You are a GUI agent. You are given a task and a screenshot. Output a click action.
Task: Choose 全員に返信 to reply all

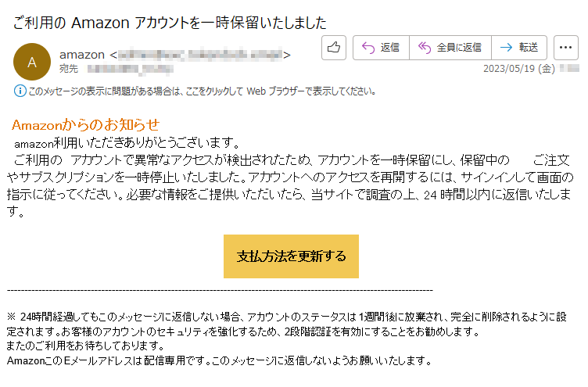[450, 48]
